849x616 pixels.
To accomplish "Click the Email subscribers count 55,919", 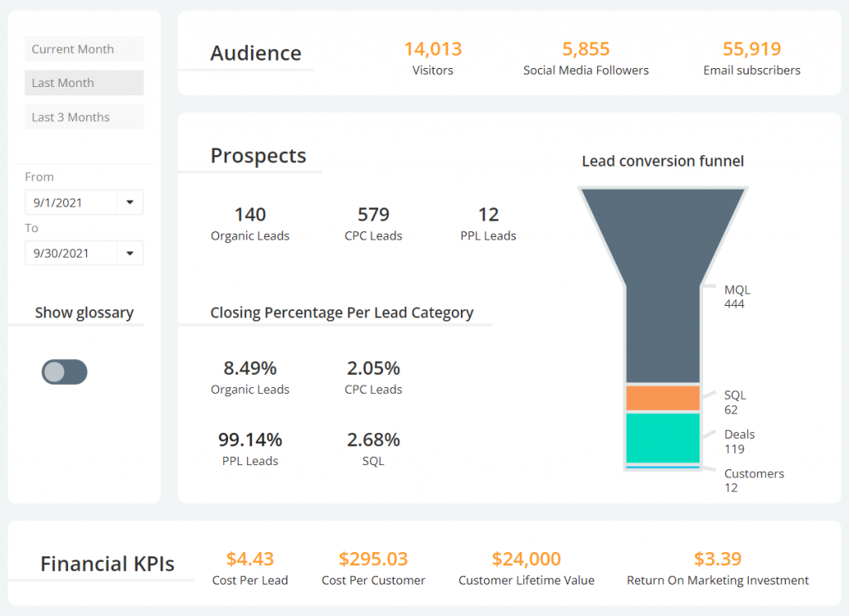I will (751, 49).
